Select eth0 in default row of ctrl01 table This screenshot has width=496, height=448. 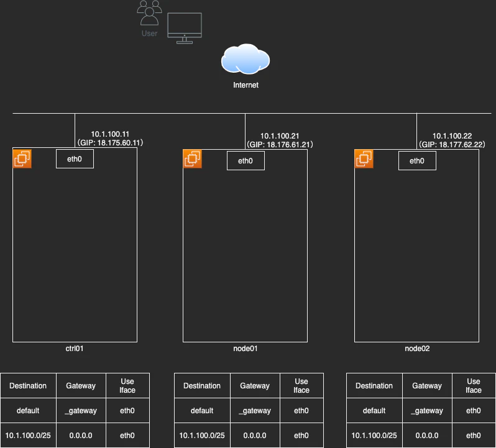point(128,410)
